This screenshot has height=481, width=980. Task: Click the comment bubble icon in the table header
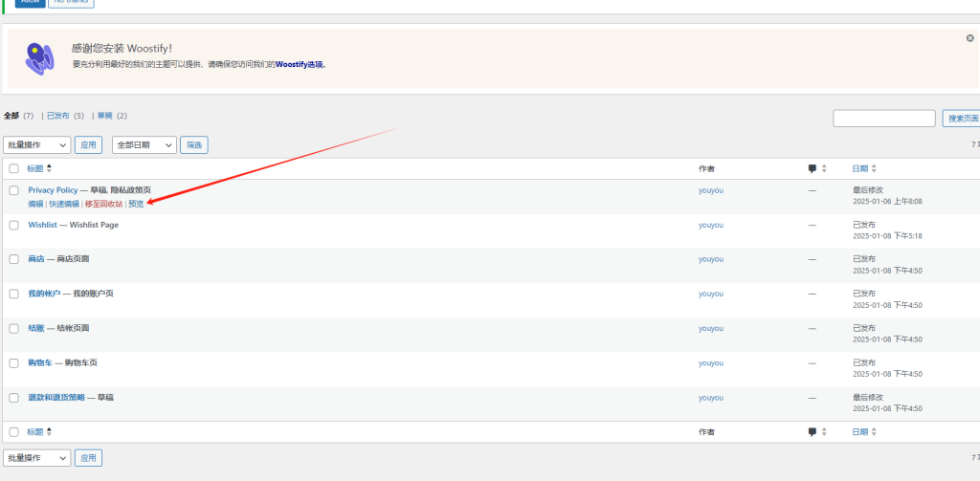(813, 168)
